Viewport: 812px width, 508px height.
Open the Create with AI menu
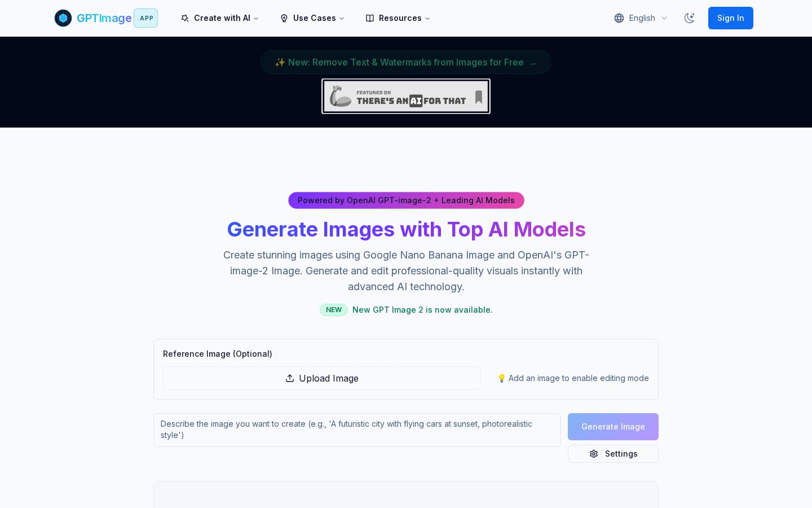click(x=220, y=18)
